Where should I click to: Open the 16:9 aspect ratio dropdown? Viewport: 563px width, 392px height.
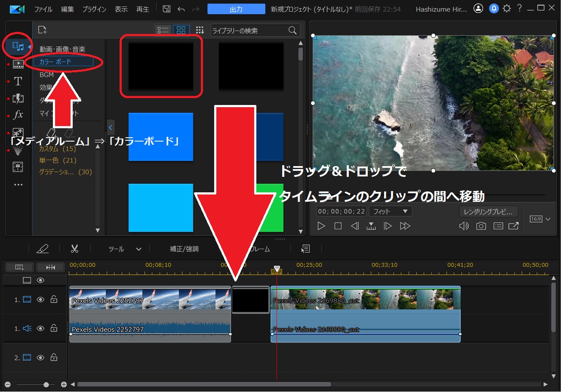539,219
